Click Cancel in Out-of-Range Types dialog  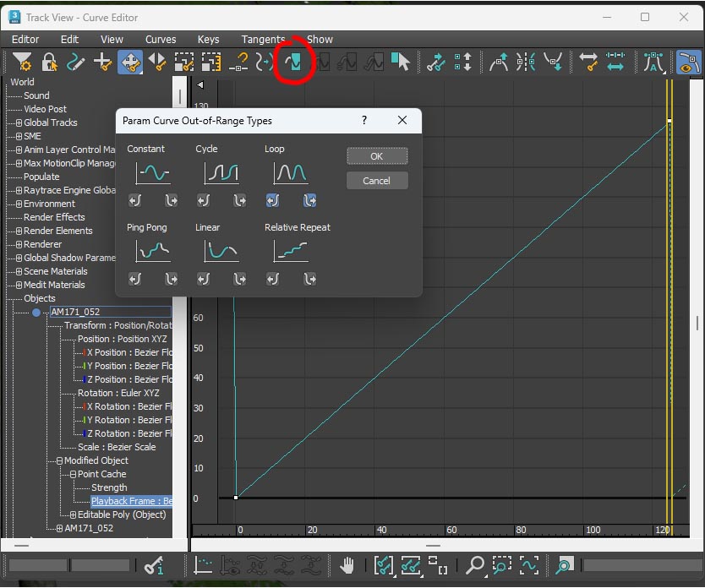point(377,180)
